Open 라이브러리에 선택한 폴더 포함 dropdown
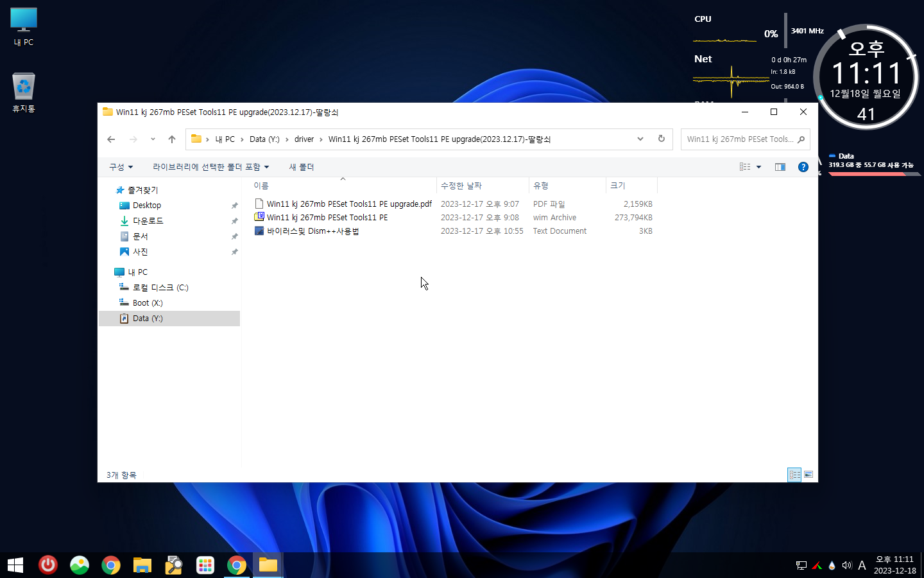Viewport: 924px width, 578px height. click(x=210, y=167)
